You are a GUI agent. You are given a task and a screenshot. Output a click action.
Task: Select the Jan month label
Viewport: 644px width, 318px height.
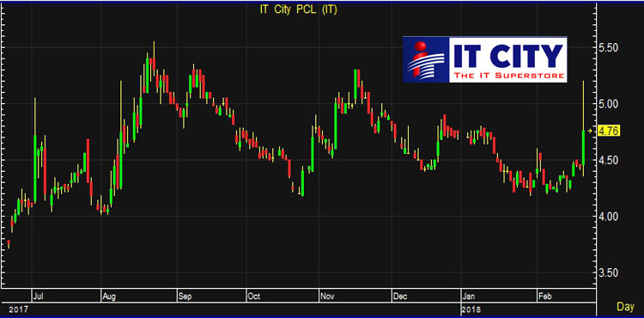point(469,296)
